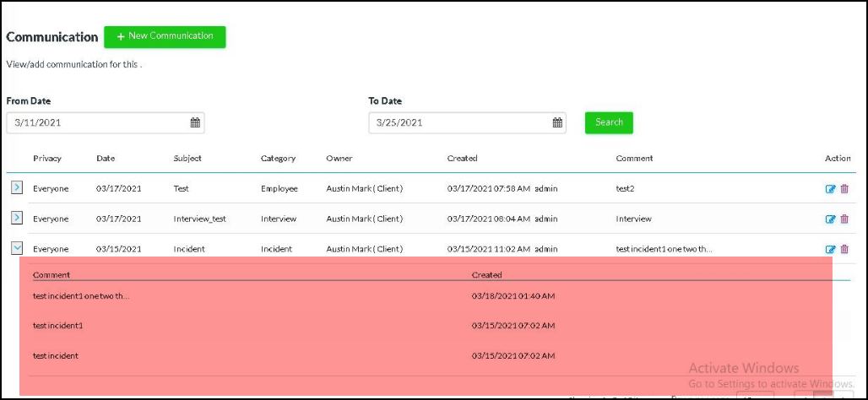Sort by the Owner column header
The height and width of the screenshot is (400, 868).
tap(339, 159)
